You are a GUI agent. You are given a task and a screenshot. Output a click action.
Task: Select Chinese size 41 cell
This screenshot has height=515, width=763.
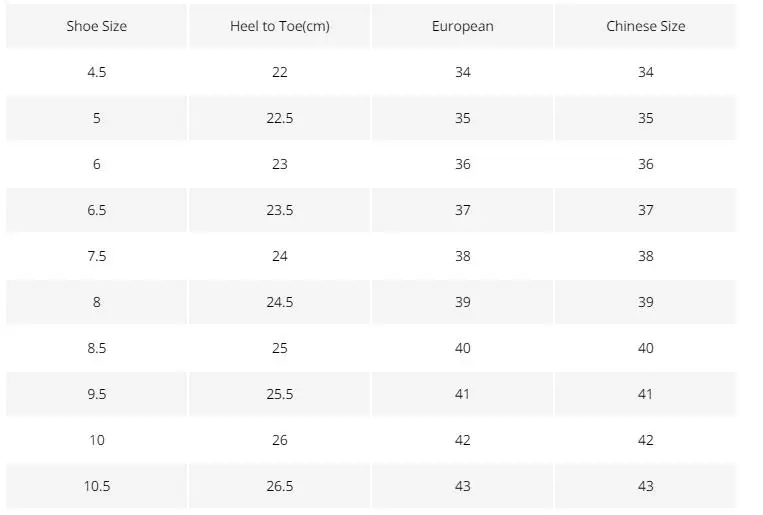point(645,394)
